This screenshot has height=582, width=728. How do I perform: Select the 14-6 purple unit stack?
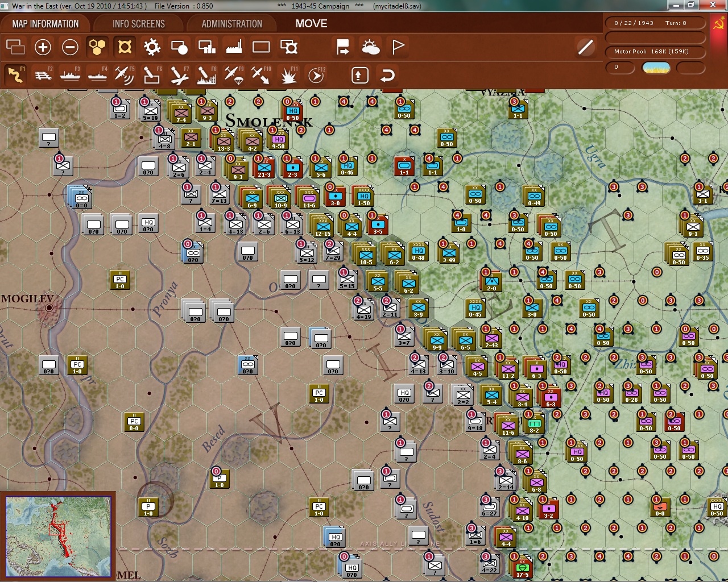point(309,198)
